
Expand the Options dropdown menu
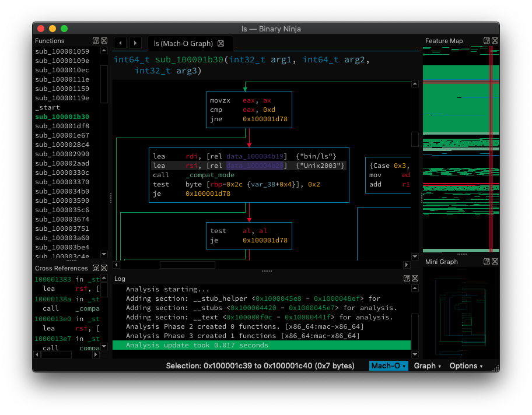point(466,365)
